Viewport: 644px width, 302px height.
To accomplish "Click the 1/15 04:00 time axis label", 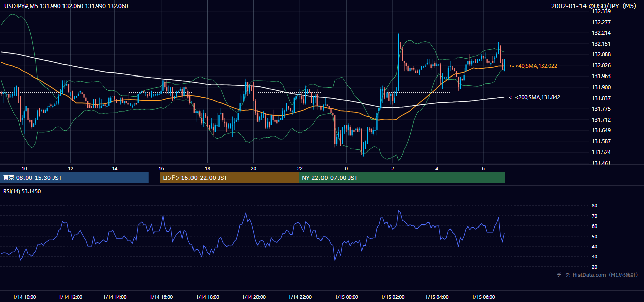I will click(x=437, y=297).
